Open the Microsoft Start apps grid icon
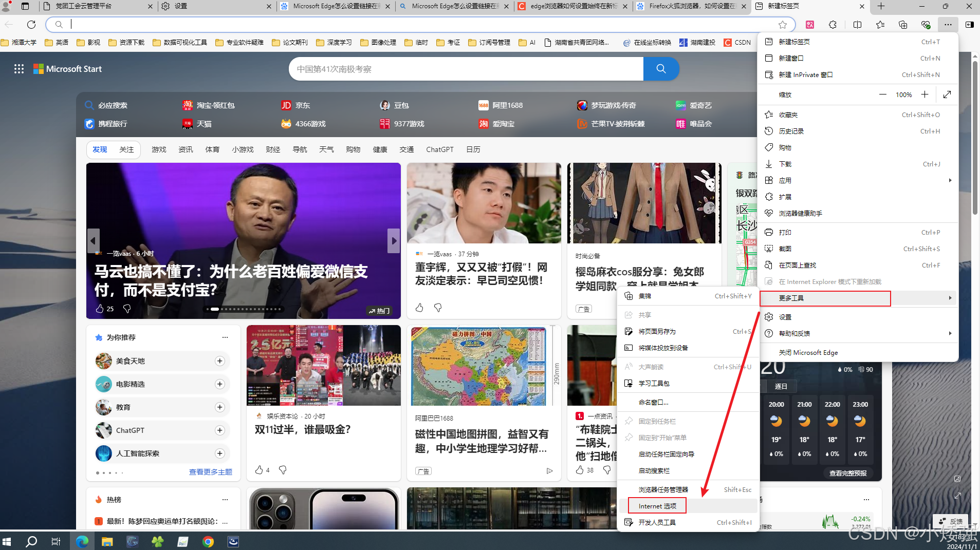The image size is (980, 550). click(19, 69)
